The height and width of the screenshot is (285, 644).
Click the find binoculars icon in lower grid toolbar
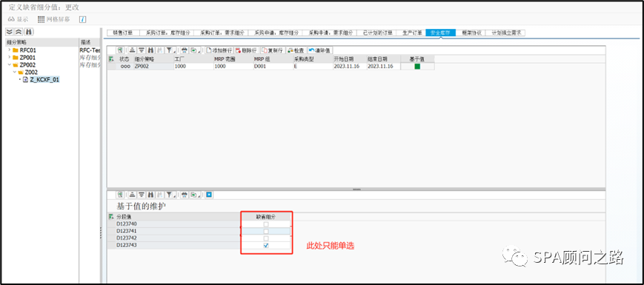coord(150,195)
